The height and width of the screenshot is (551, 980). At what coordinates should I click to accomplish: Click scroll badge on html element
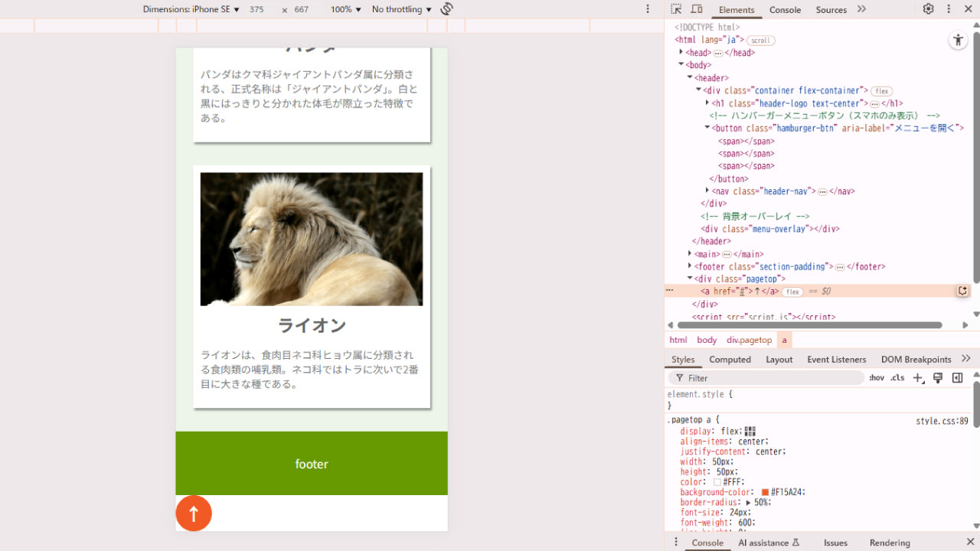pos(760,41)
